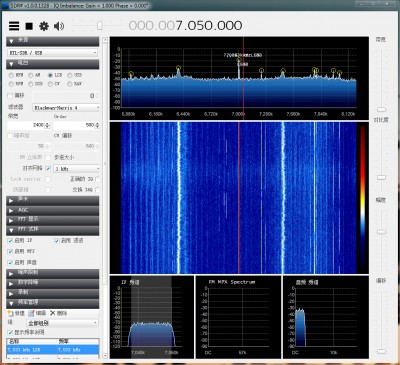
Task: Click the left panel's down scroll arrow
Action: [x=105, y=356]
